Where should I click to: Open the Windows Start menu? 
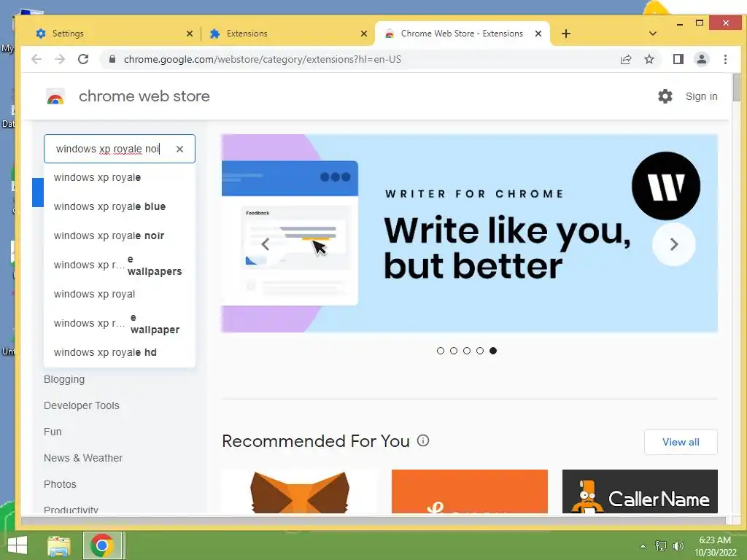[18, 545]
